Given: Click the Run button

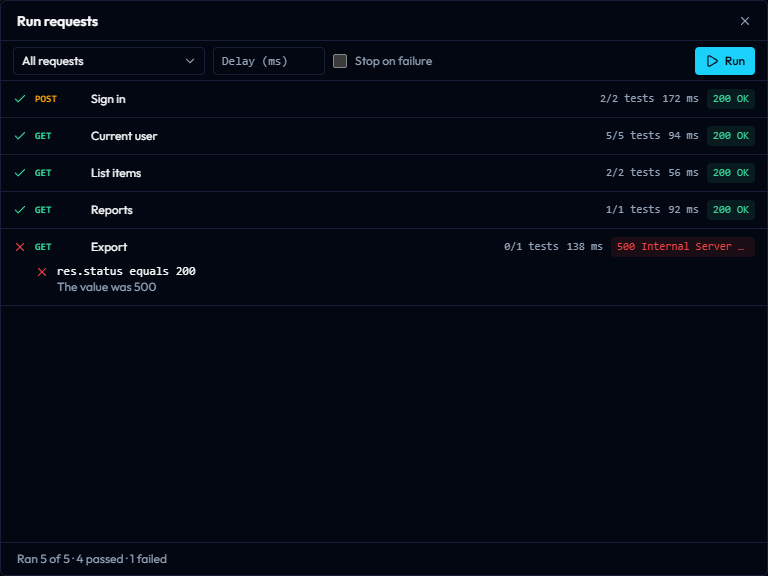Looking at the screenshot, I should coord(724,61).
